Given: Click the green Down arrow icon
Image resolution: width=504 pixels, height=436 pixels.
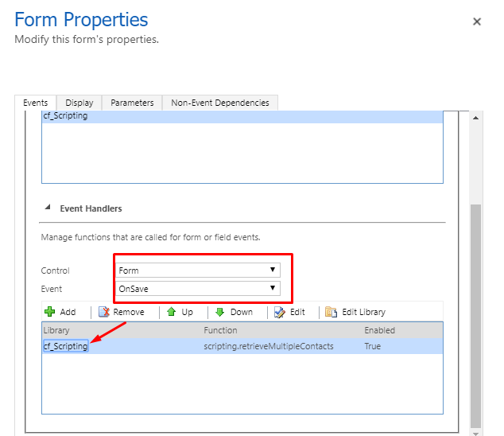Looking at the screenshot, I should (220, 312).
